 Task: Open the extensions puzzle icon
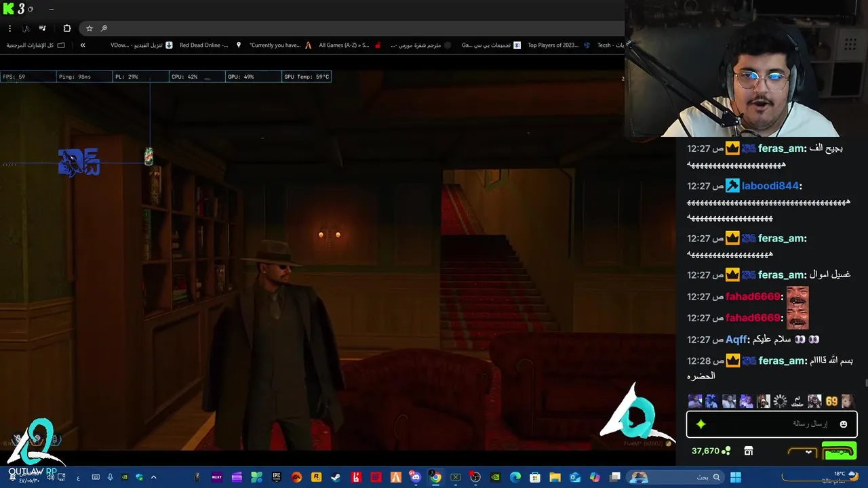click(66, 28)
